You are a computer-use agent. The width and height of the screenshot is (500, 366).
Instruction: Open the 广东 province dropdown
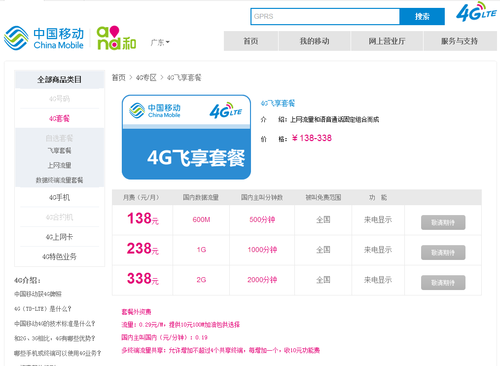pos(160,42)
